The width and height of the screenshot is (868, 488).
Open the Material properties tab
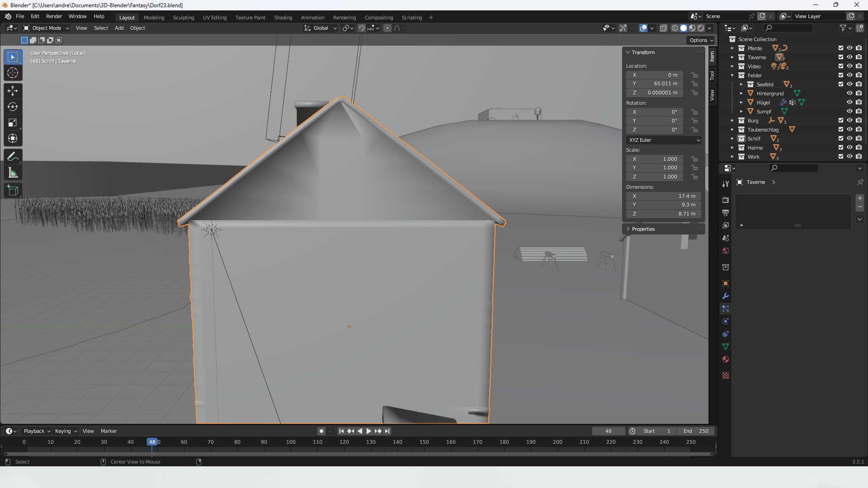726,360
